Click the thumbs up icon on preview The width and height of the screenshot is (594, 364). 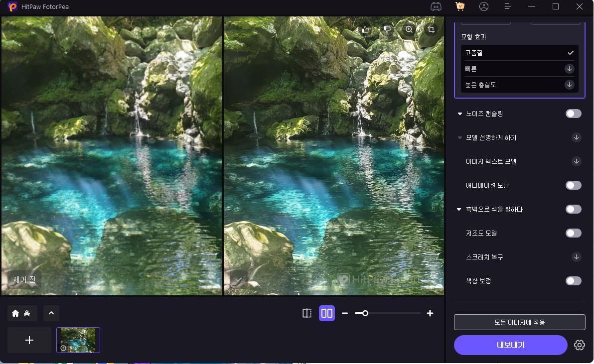tap(365, 29)
